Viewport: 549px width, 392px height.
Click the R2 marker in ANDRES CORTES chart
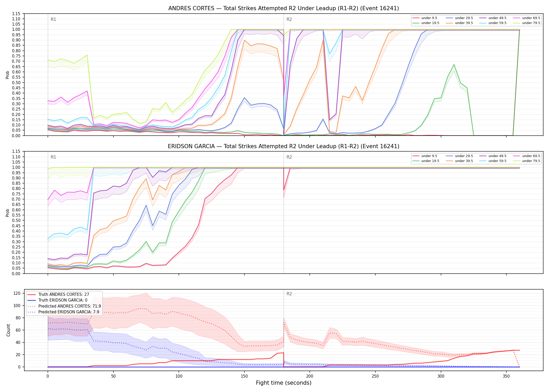click(289, 19)
